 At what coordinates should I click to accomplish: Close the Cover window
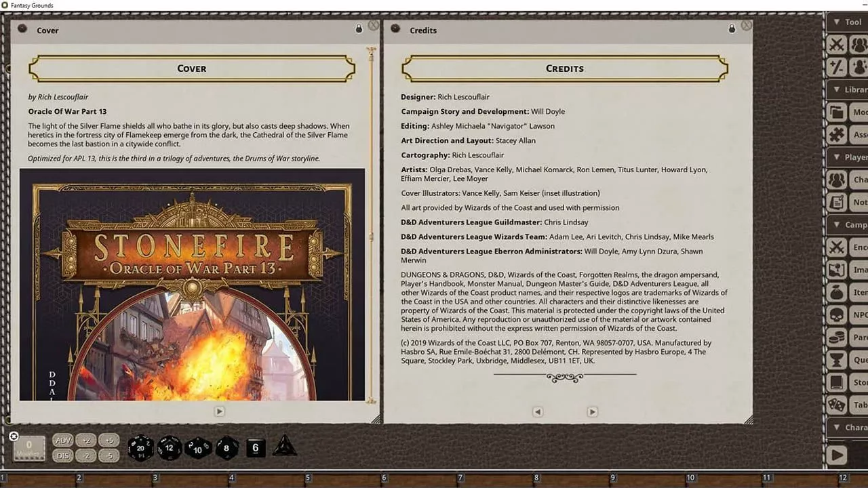tap(374, 25)
